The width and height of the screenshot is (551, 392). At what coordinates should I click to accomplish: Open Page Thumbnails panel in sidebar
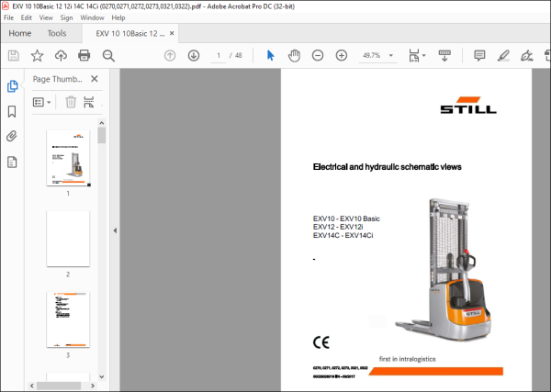12,86
